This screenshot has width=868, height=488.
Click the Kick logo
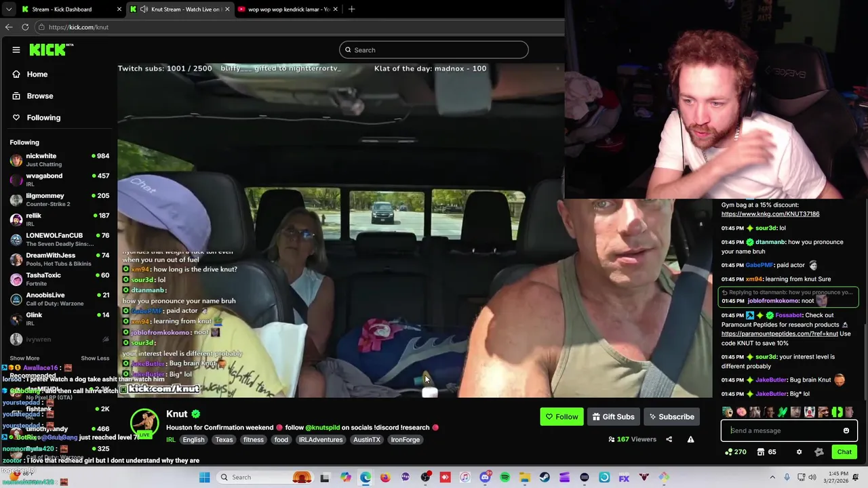(51, 49)
